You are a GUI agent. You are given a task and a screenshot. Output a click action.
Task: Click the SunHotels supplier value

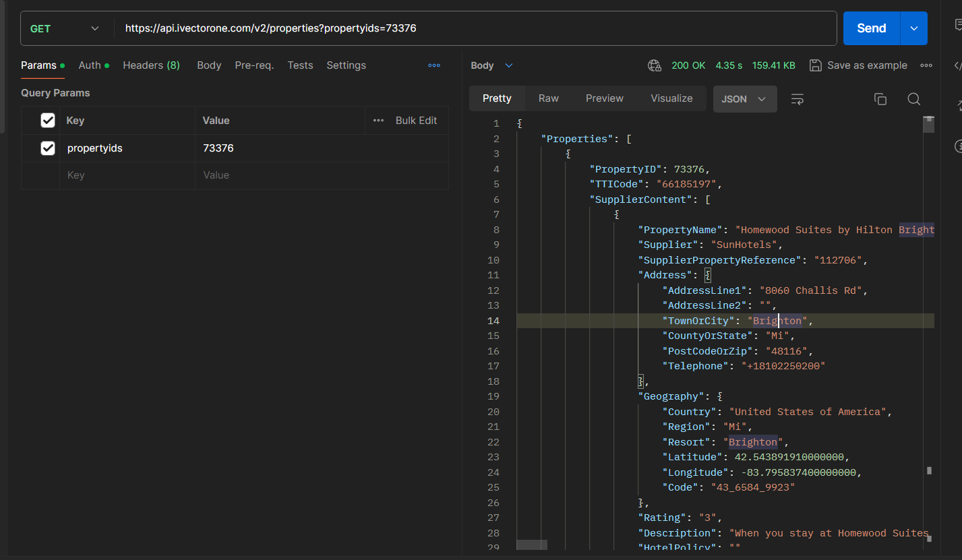744,245
